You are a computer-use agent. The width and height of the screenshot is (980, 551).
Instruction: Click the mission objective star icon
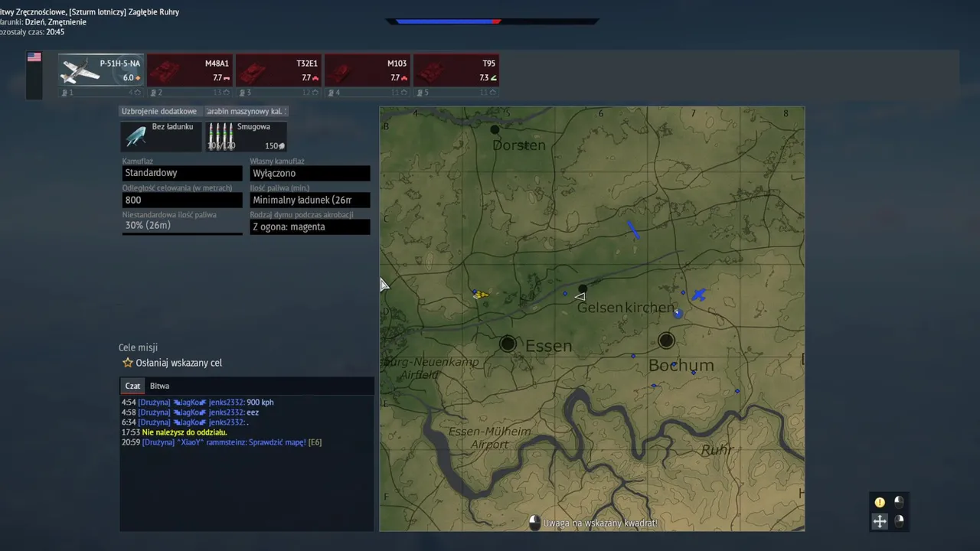tap(128, 363)
